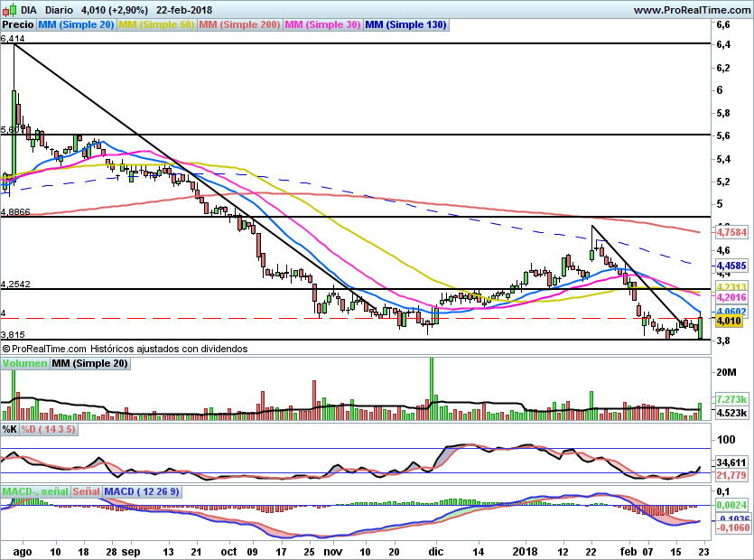Click the 34,611 %K value tag
This screenshot has height=560, width=754.
tap(732, 462)
